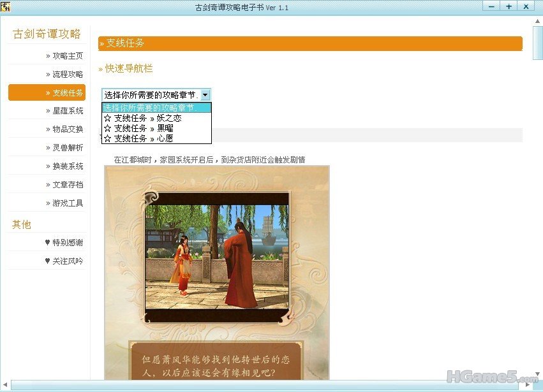This screenshot has width=543, height=392.
Task: Click the text 在江都城时，家园系统开启后
Action: coord(163,160)
